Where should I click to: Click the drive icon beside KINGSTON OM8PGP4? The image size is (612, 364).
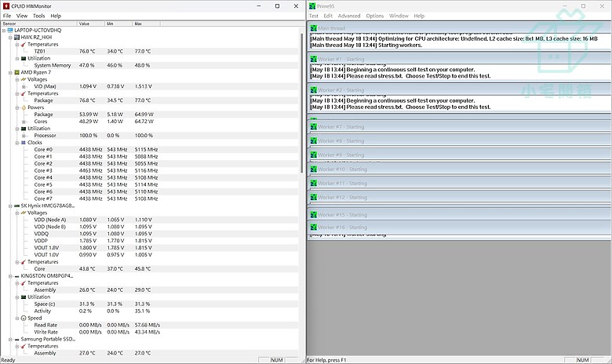coord(16,276)
